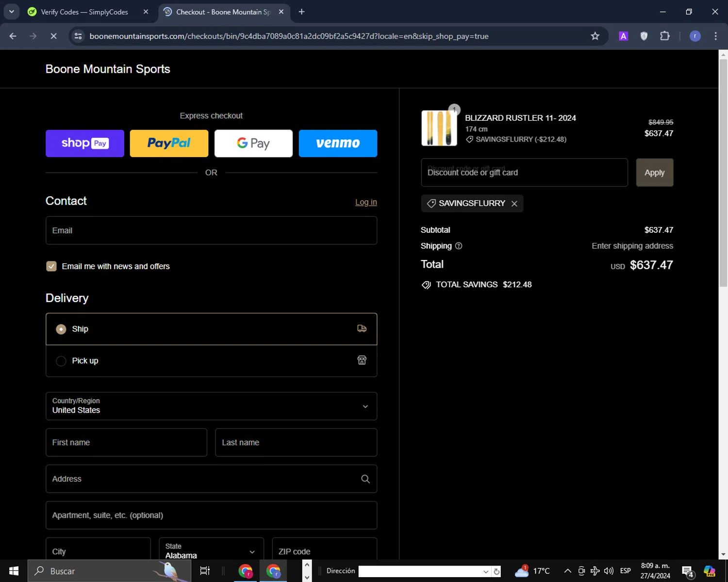Show hidden system tray icons
728x582 pixels.
(x=567, y=571)
